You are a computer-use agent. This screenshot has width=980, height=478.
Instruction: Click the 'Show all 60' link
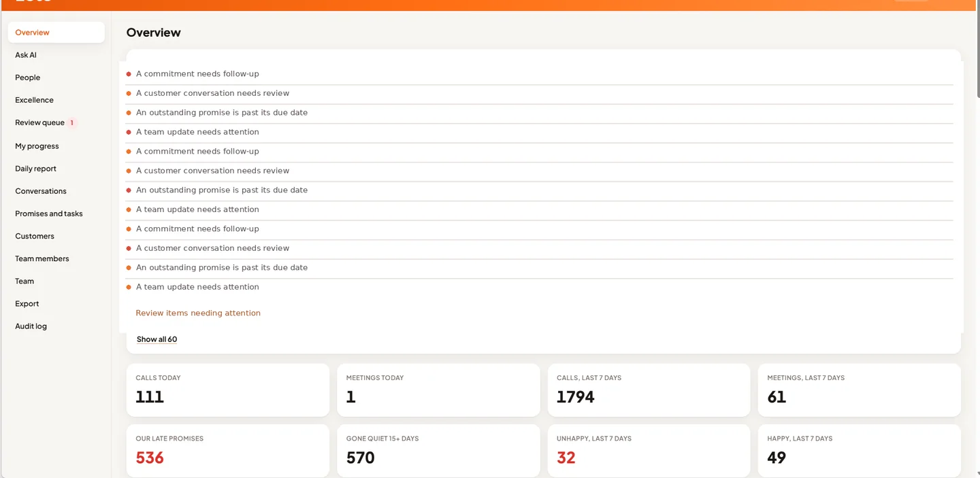coord(157,339)
